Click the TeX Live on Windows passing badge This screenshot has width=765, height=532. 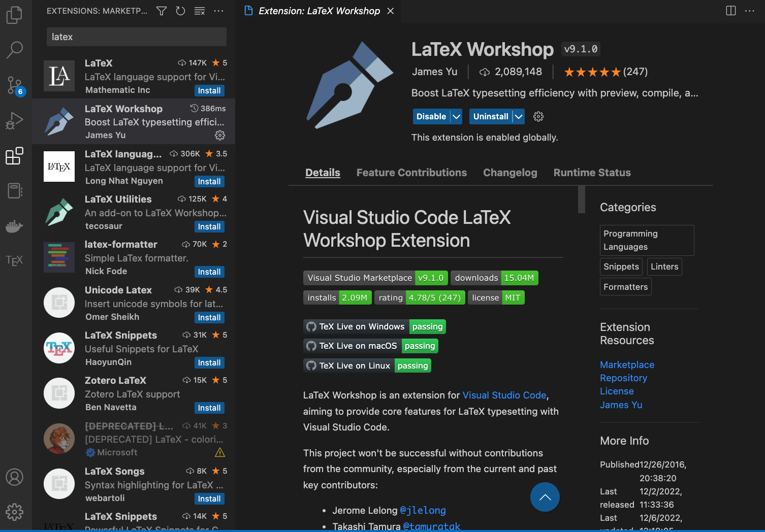pyautogui.click(x=374, y=326)
